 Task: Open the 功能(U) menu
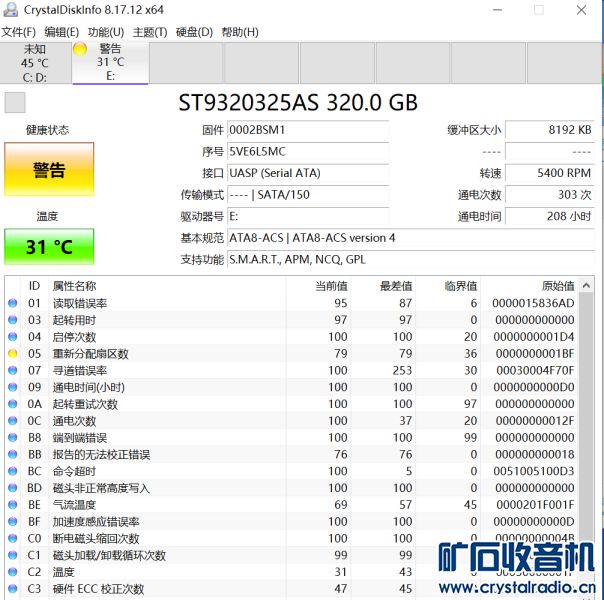(106, 32)
